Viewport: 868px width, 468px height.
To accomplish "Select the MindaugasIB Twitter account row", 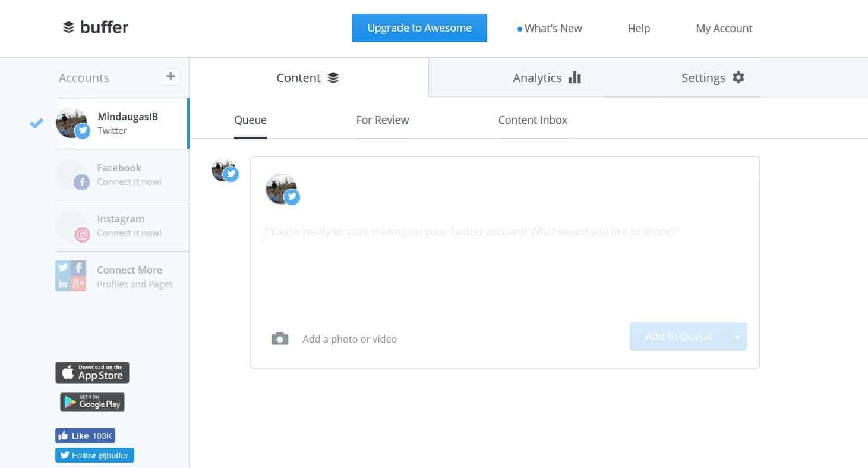I will coord(122,124).
